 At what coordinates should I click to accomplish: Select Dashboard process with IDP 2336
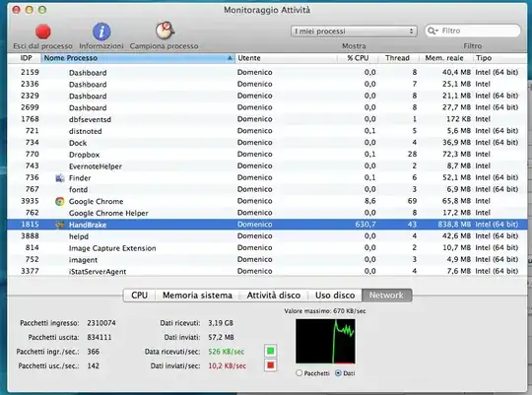(x=267, y=84)
